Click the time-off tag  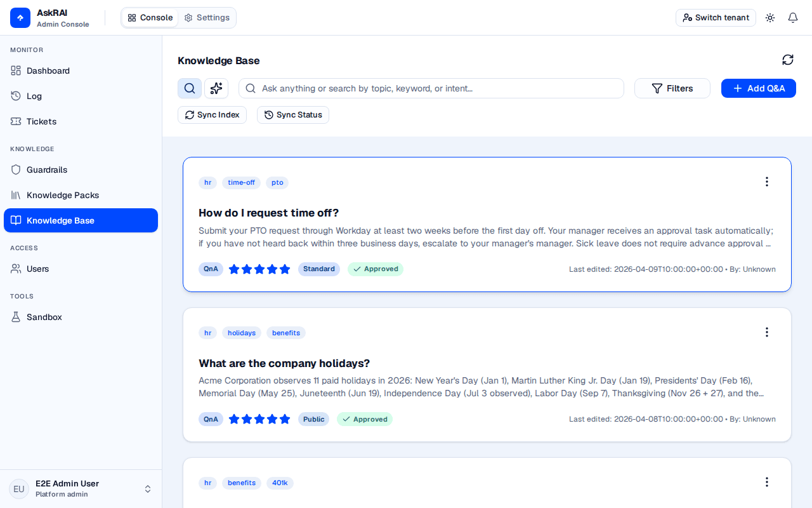pos(241,182)
